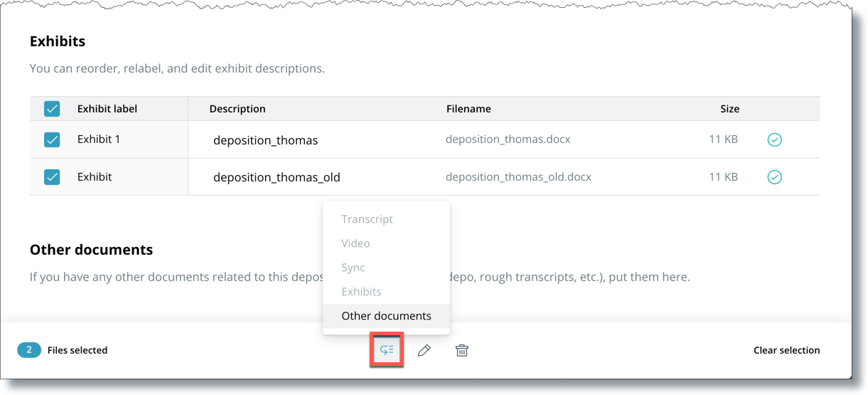
Task: Click the Description column header
Action: [x=237, y=109]
